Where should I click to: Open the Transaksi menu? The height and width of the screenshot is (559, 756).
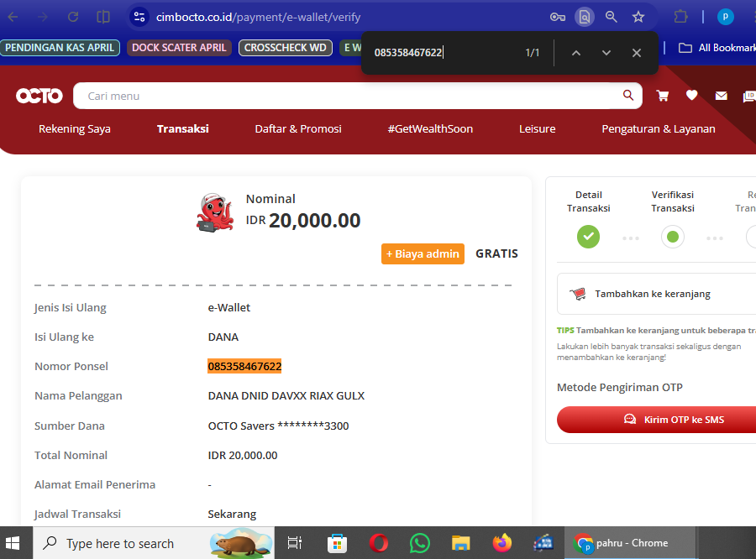pyautogui.click(x=183, y=129)
